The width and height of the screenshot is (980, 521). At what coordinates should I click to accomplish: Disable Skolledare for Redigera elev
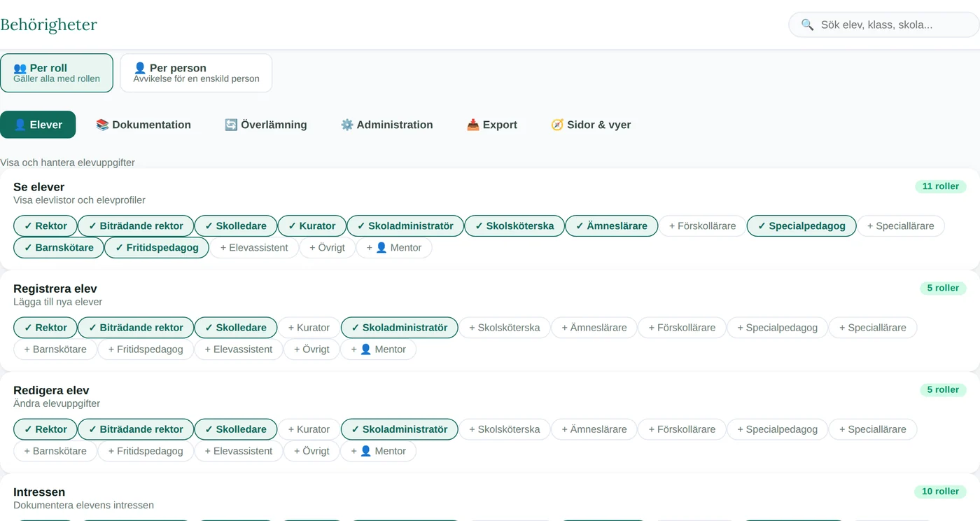click(x=236, y=429)
